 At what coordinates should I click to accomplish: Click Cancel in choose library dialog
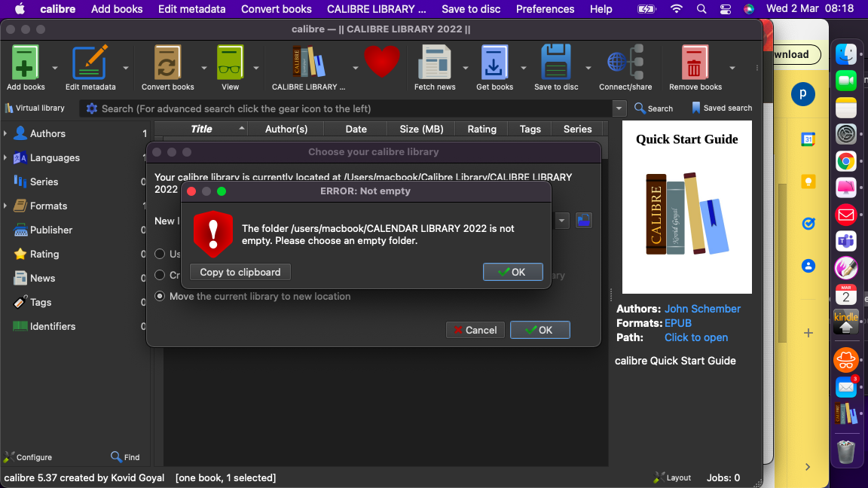click(x=475, y=330)
